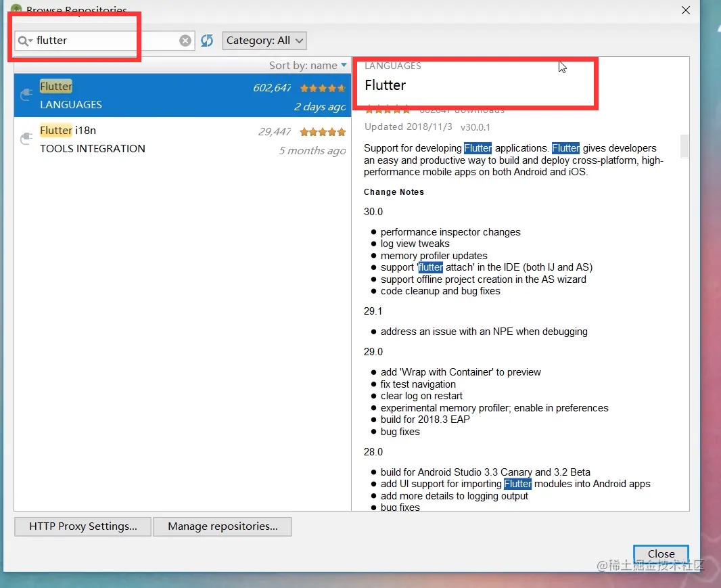Click 'performance inspector changes' note
Image resolution: width=721 pixels, height=588 pixels.
pos(450,232)
